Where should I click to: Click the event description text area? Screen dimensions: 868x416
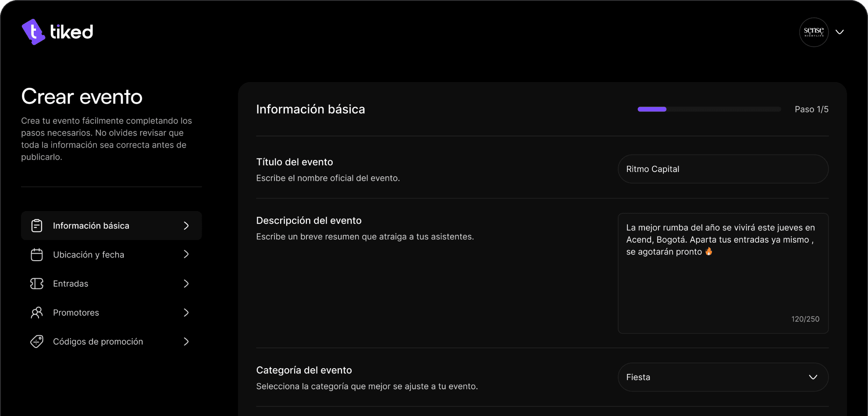click(x=722, y=281)
